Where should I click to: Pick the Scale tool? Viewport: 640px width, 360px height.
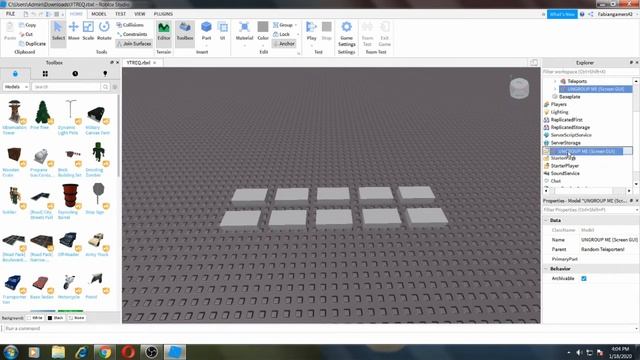[88, 31]
